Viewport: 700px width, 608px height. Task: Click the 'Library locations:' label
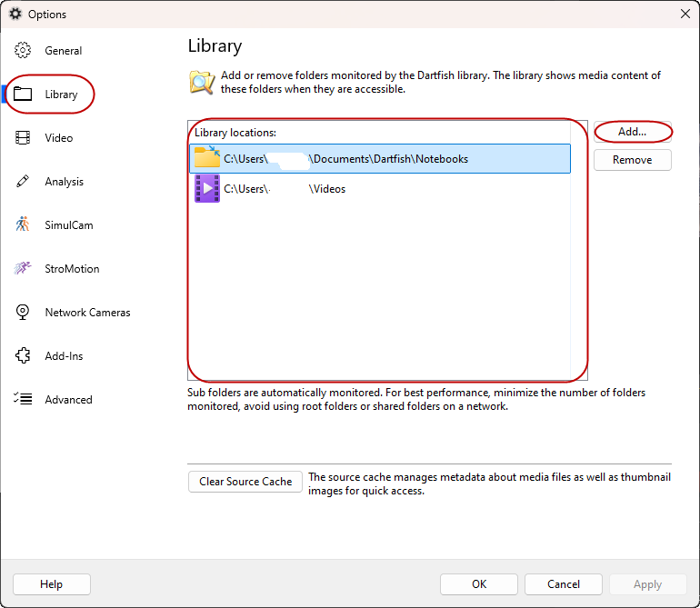[235, 133]
